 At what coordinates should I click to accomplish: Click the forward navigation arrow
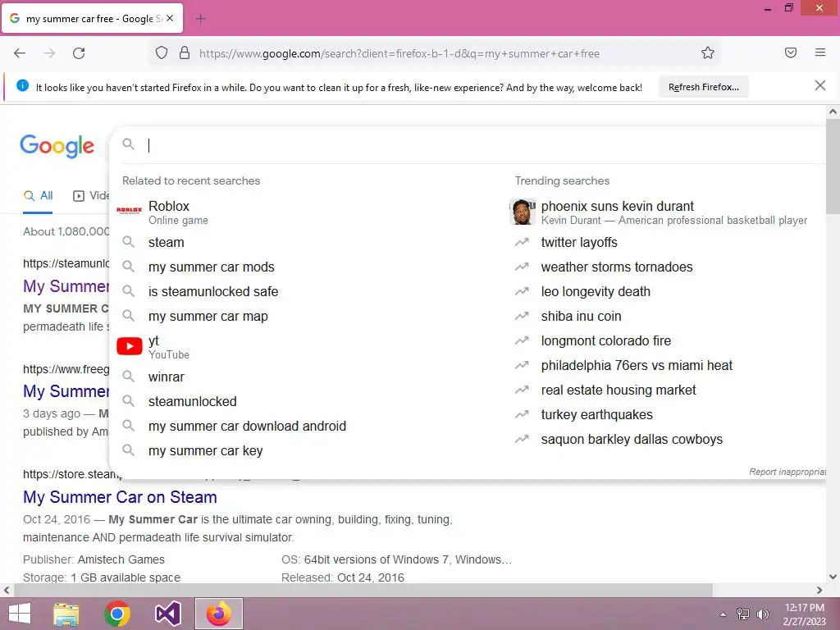pyautogui.click(x=49, y=53)
